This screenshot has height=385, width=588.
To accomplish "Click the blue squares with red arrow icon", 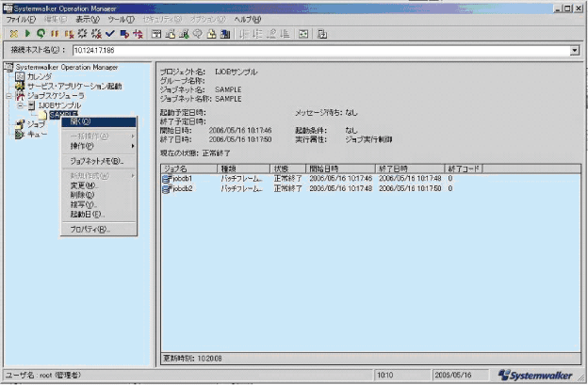I will 124,34.
